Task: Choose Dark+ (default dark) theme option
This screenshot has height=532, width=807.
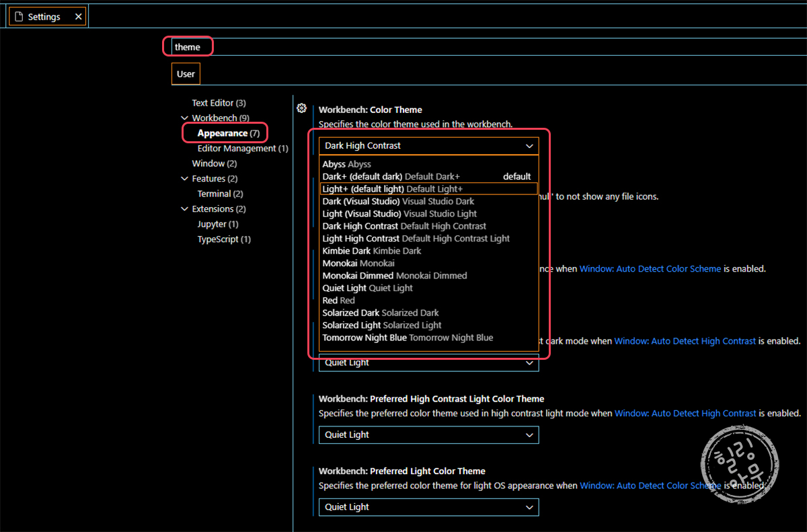Action: click(429, 176)
